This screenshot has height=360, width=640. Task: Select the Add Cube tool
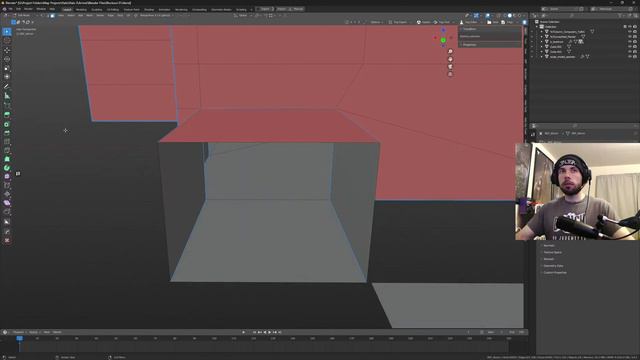pyautogui.click(x=7, y=105)
